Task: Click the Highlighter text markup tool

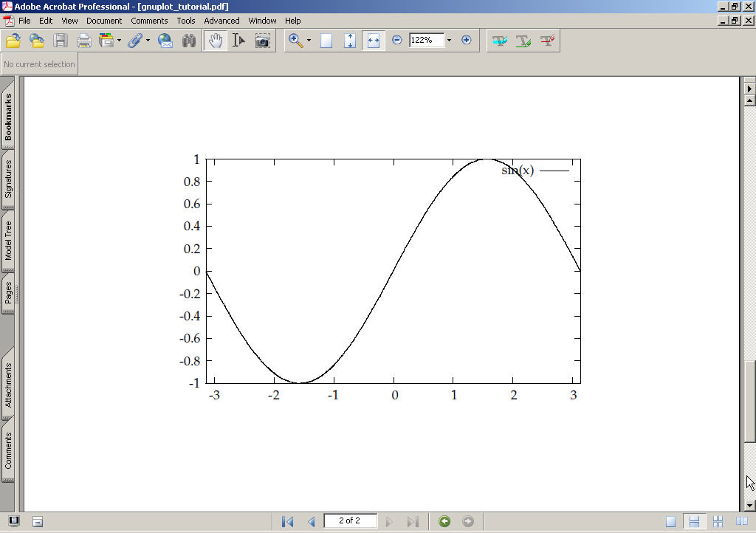Action: [500, 41]
